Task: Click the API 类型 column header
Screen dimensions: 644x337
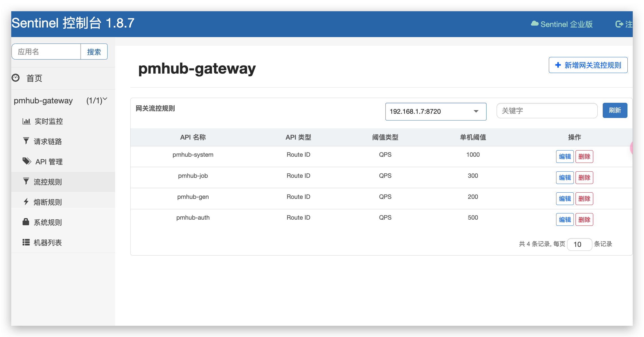Action: (x=298, y=137)
